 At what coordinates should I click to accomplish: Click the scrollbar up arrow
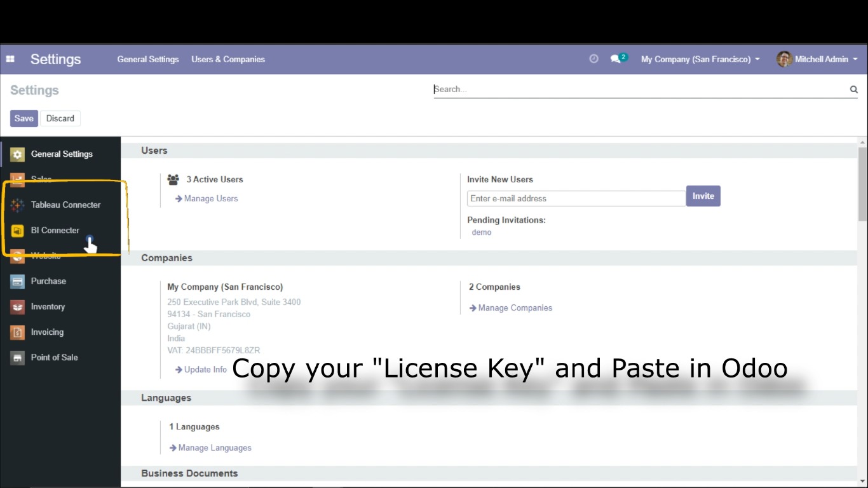click(862, 142)
